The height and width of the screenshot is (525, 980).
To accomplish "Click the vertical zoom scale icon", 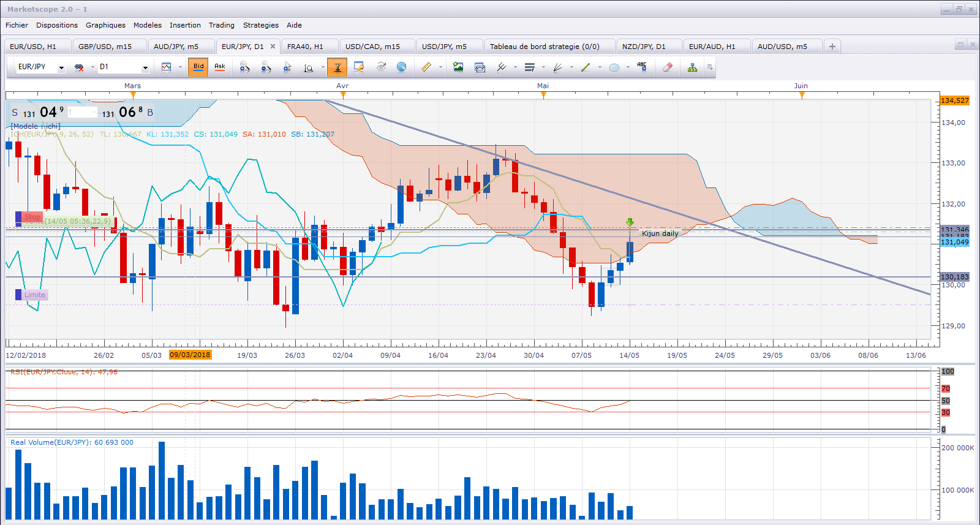I will 309,67.
